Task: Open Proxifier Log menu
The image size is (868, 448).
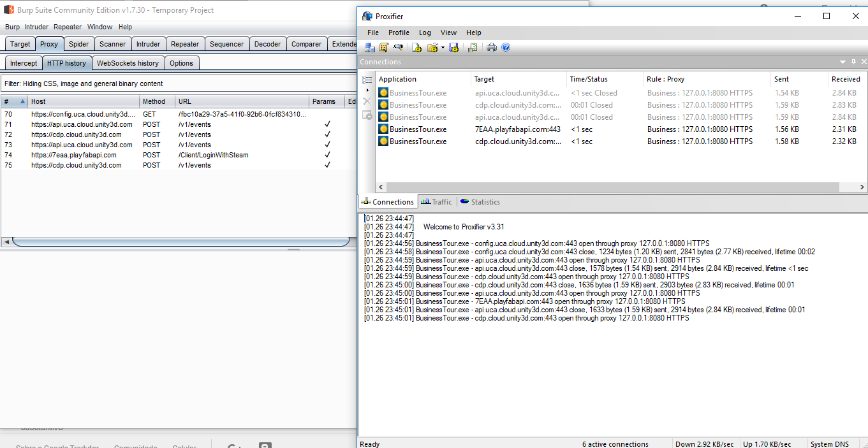Action: point(425,33)
